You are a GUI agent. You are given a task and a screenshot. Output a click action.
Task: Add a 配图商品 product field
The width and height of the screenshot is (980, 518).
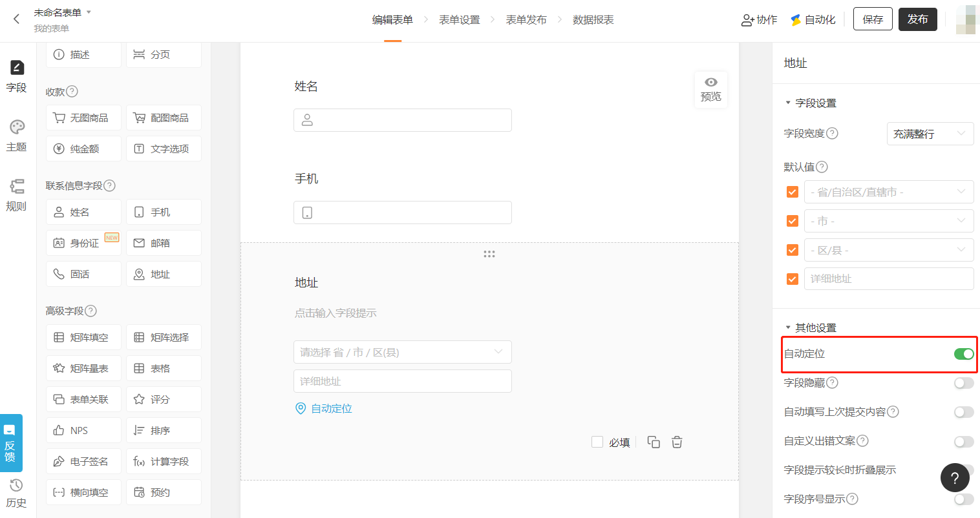coord(164,118)
